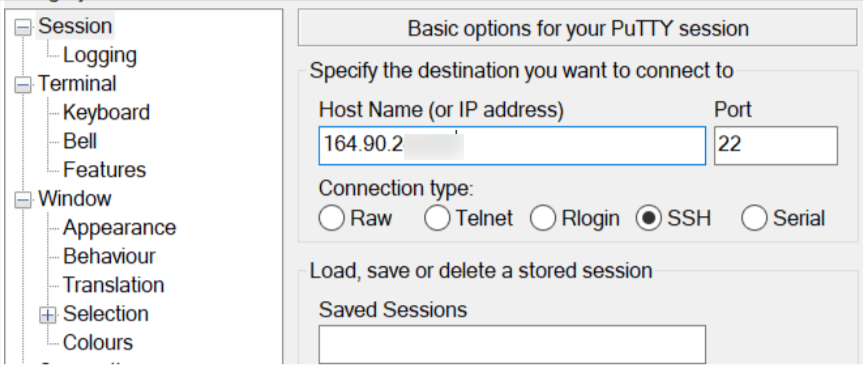Collapse the Window tree node
Image resolution: width=863 pixels, height=371 pixels.
pyautogui.click(x=23, y=199)
